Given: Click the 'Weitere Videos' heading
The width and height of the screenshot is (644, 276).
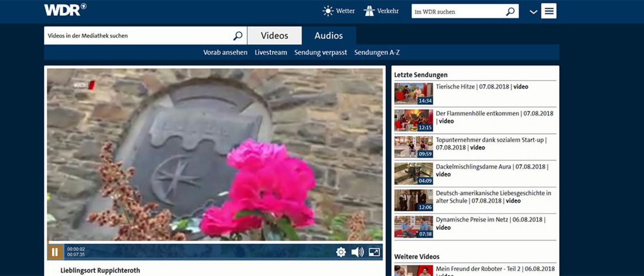Looking at the screenshot, I should [x=417, y=256].
